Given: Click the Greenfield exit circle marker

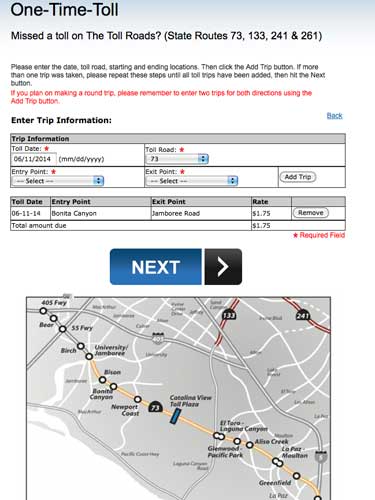Looking at the screenshot, I should [x=296, y=476].
